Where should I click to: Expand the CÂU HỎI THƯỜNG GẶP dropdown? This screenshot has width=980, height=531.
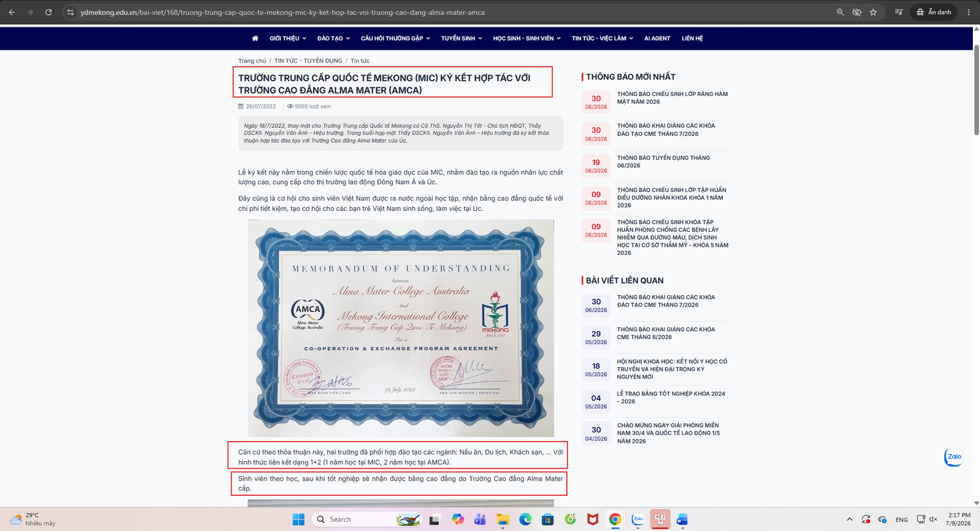(395, 39)
